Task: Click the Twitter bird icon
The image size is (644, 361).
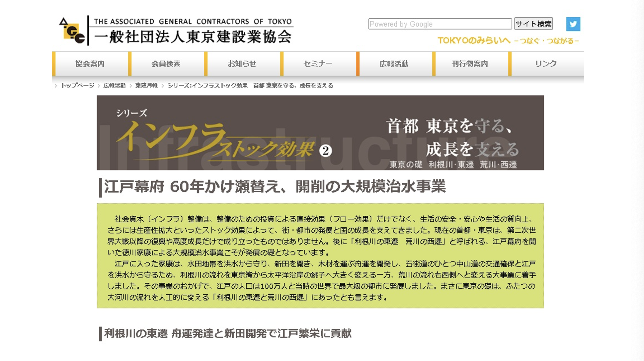Action: (573, 24)
